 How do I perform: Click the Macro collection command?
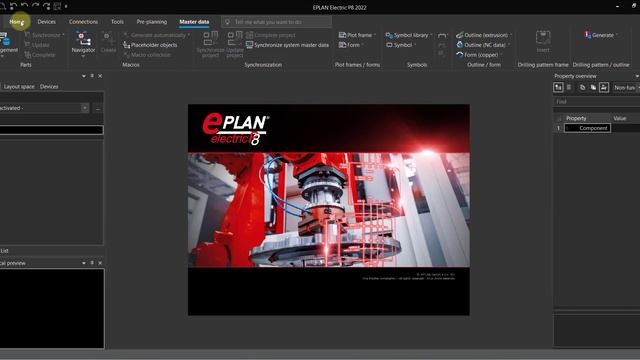coord(147,55)
